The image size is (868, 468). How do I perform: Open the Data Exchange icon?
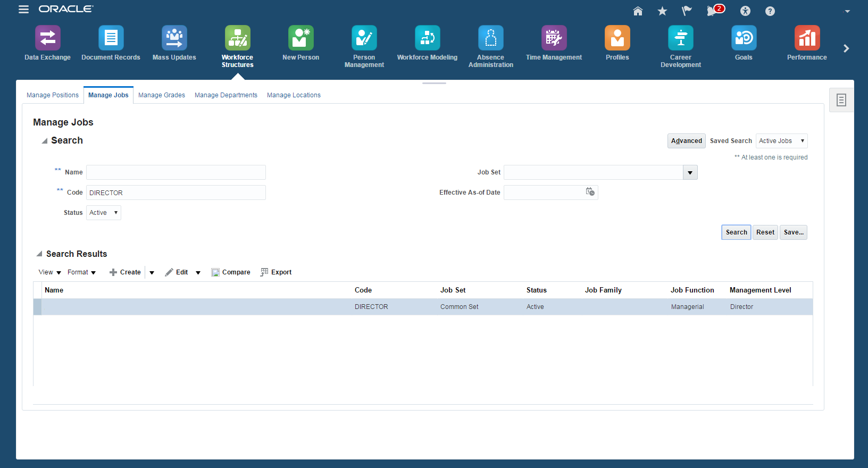pos(47,38)
